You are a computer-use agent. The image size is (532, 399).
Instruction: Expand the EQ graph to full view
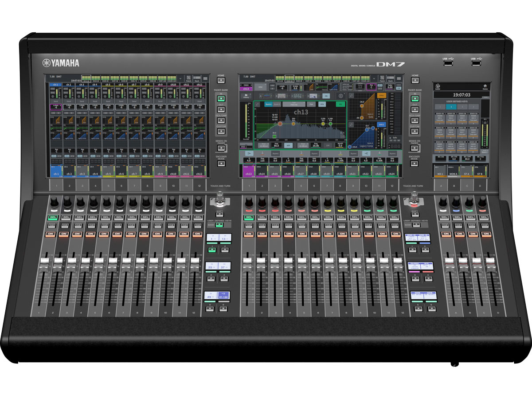click(258, 104)
